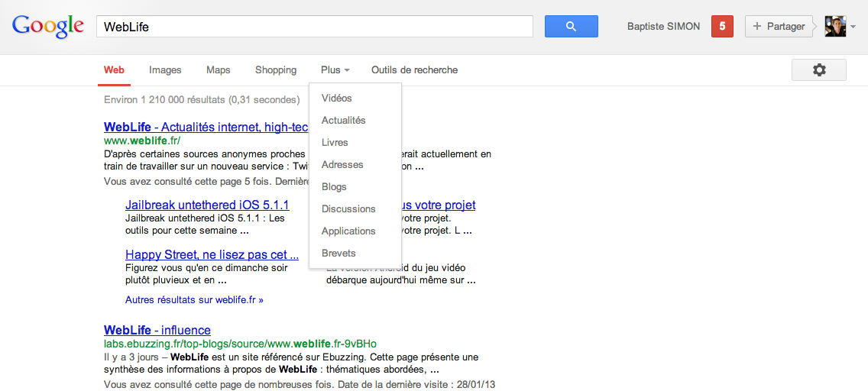Image resolution: width=868 pixels, height=391 pixels.
Task: Pick Blogs from the dropdown menu
Action: (334, 187)
